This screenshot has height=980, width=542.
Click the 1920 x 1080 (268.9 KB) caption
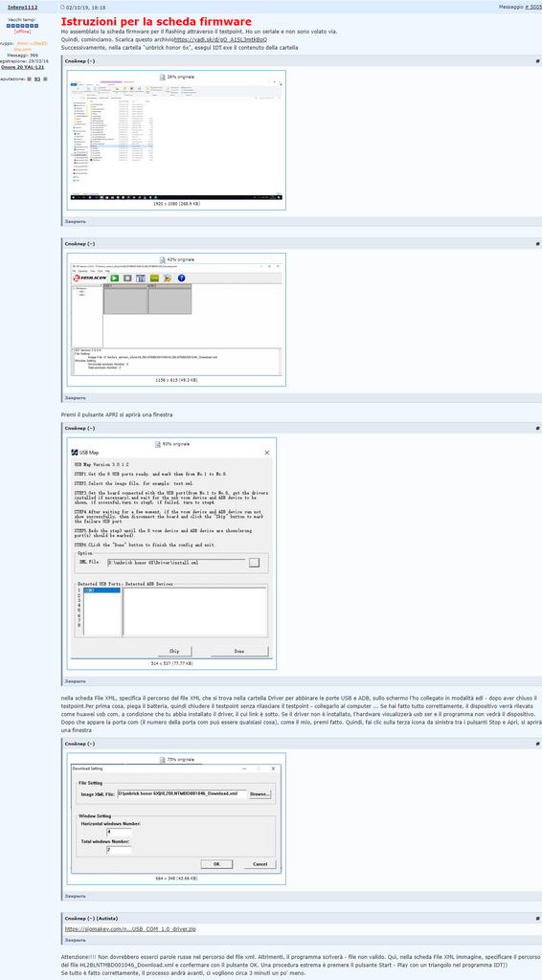point(176,204)
